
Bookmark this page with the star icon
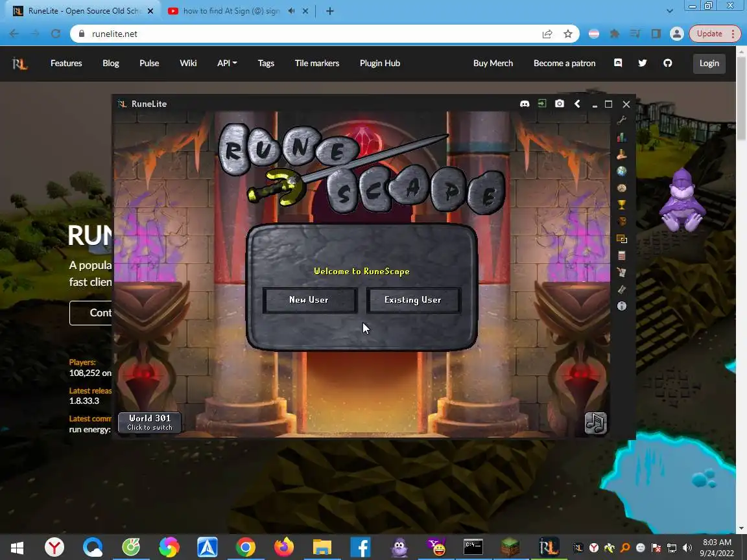(x=567, y=34)
